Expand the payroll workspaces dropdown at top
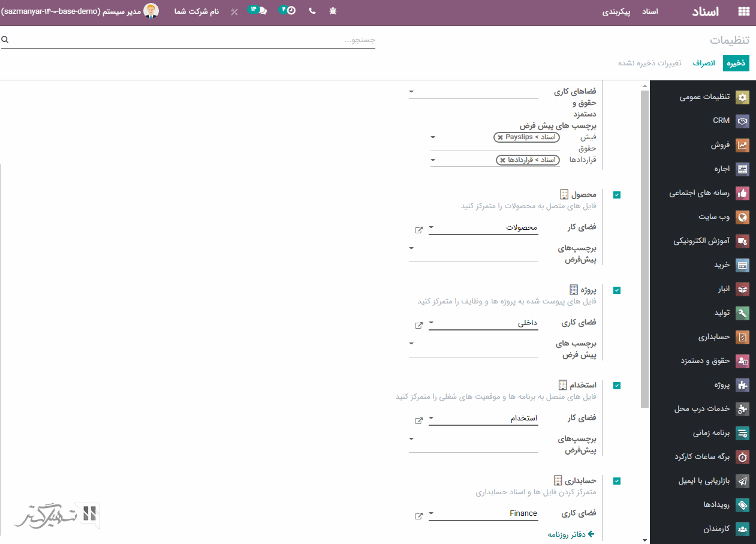Image resolution: width=756 pixels, height=544 pixels. click(411, 92)
